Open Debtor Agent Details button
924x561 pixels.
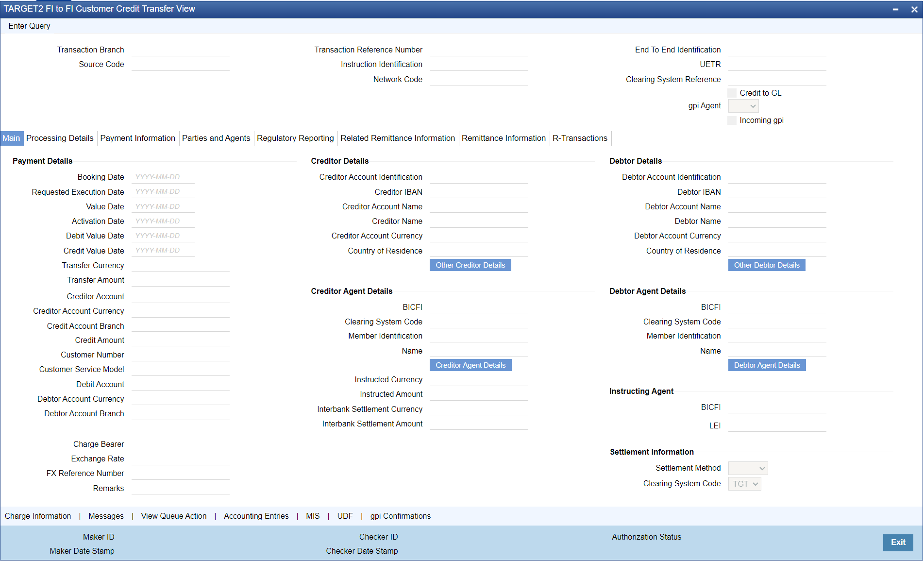767,365
